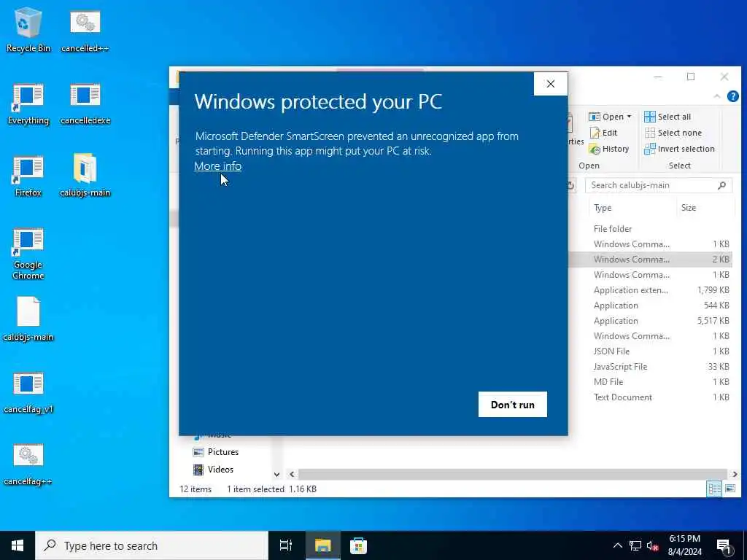The image size is (747, 560).
Task: Open Microsoft Store from taskbar
Action: click(x=358, y=545)
